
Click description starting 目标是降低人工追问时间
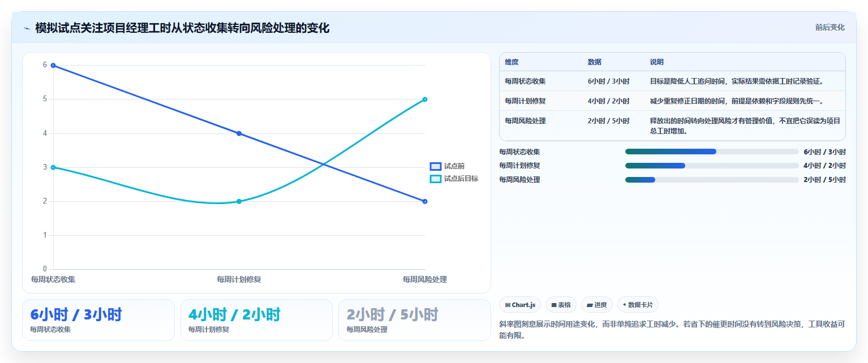(x=736, y=81)
